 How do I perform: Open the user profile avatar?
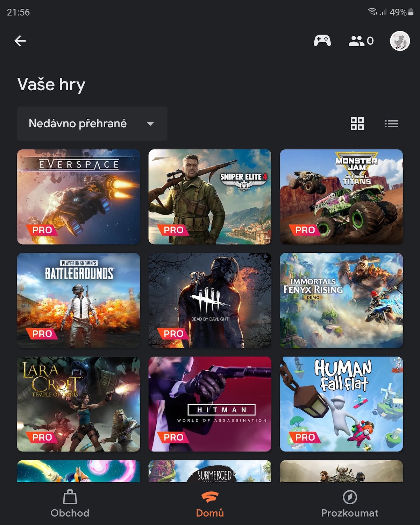(x=400, y=41)
